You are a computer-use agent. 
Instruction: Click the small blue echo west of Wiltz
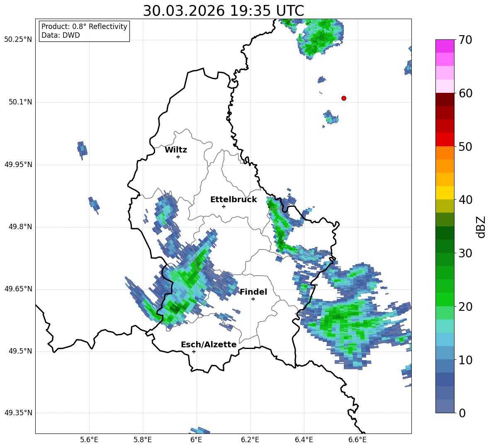point(82,150)
